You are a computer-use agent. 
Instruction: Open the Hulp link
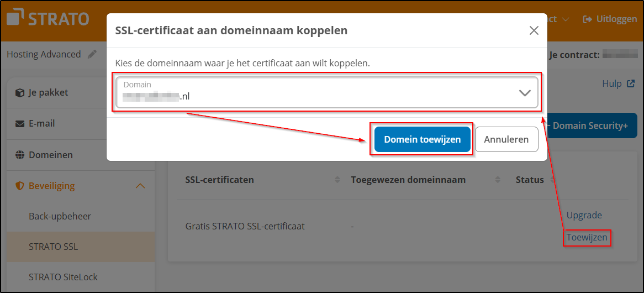[x=612, y=84]
